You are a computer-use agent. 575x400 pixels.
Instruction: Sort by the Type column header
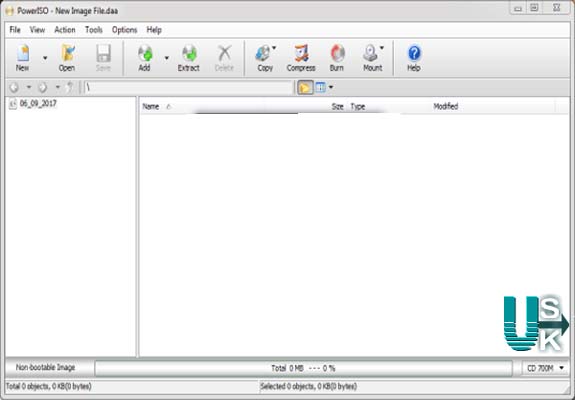point(358,106)
